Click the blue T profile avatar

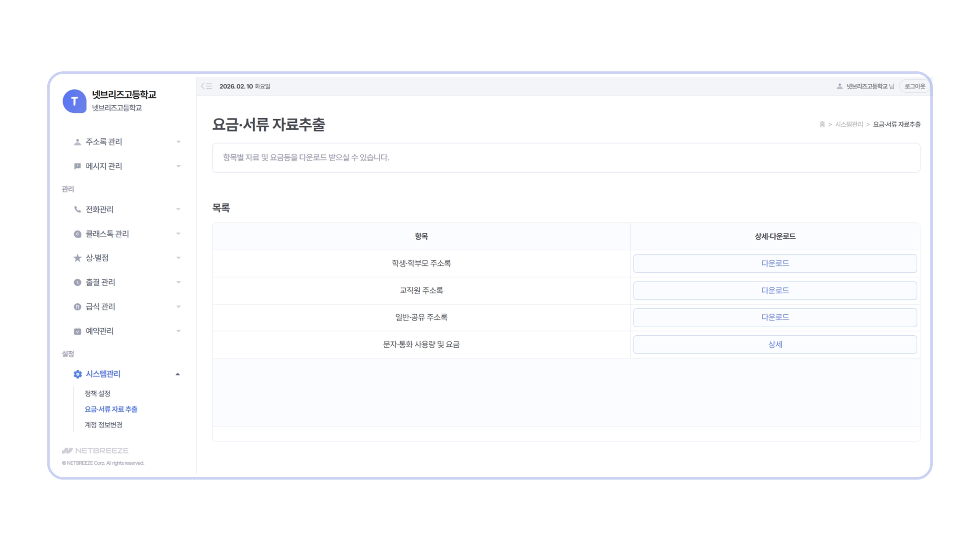74,101
